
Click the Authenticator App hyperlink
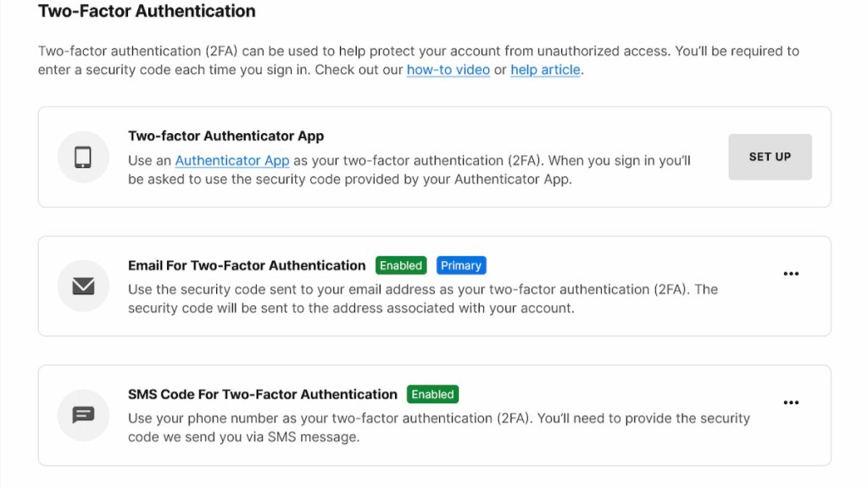tap(231, 160)
